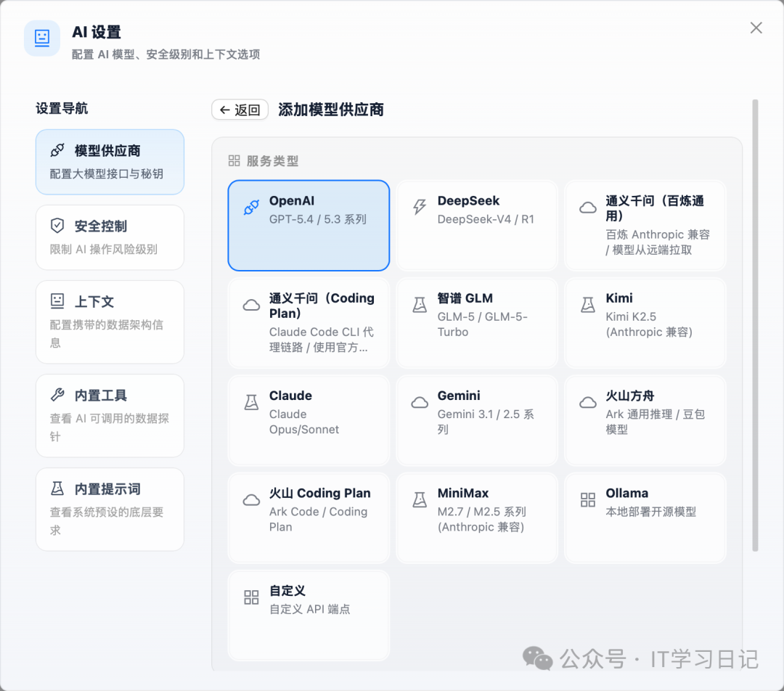The width and height of the screenshot is (784, 691).
Task: Open the 模型供应商 navigation section
Action: (x=110, y=162)
